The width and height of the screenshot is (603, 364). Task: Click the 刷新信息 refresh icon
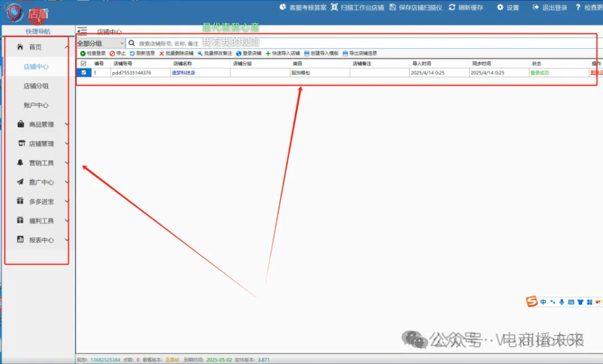[x=132, y=54]
